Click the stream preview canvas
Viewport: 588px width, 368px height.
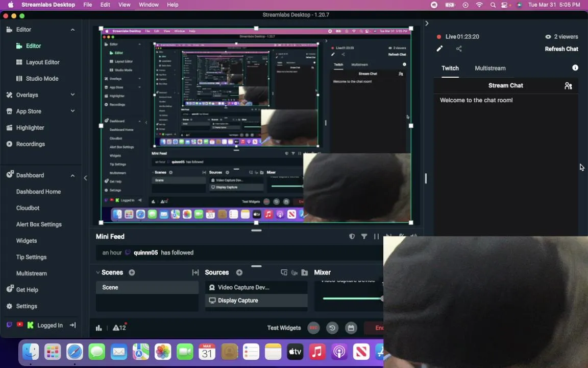point(256,125)
